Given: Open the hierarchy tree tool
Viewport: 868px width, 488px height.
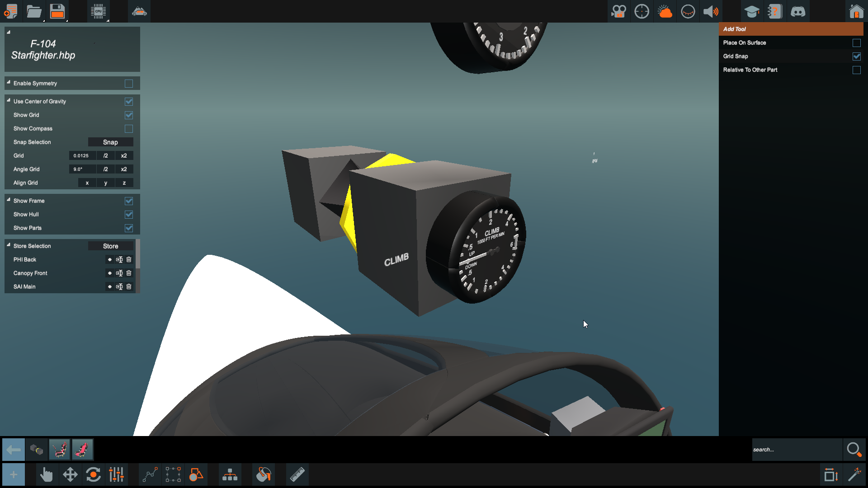Looking at the screenshot, I should click(x=230, y=475).
